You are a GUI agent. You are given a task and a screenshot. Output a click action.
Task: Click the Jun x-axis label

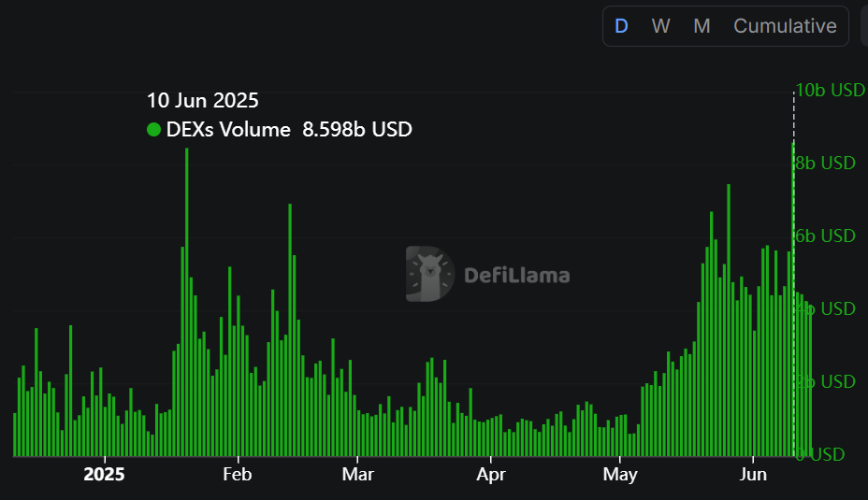[x=753, y=475]
